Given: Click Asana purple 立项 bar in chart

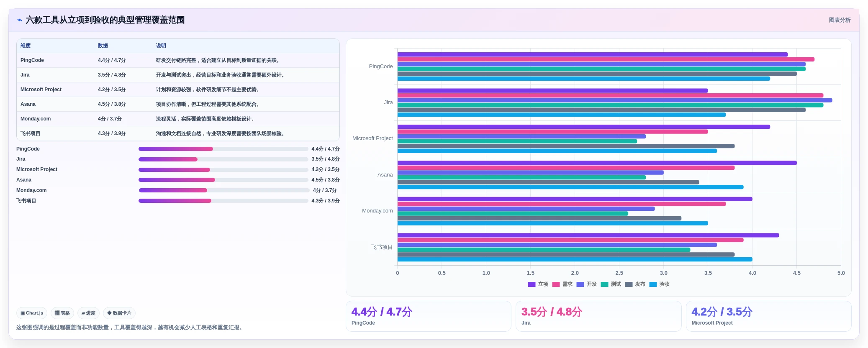Looking at the screenshot, I should [x=597, y=163].
